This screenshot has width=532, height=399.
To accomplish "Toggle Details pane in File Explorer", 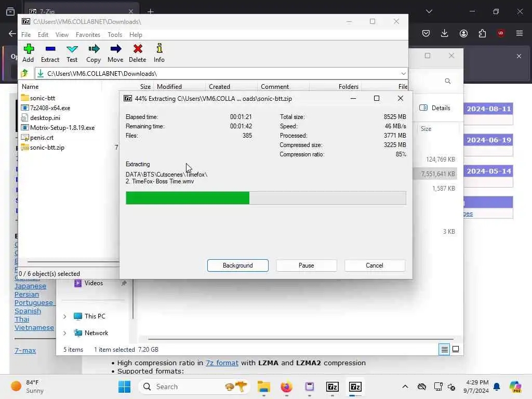I will (x=435, y=108).
